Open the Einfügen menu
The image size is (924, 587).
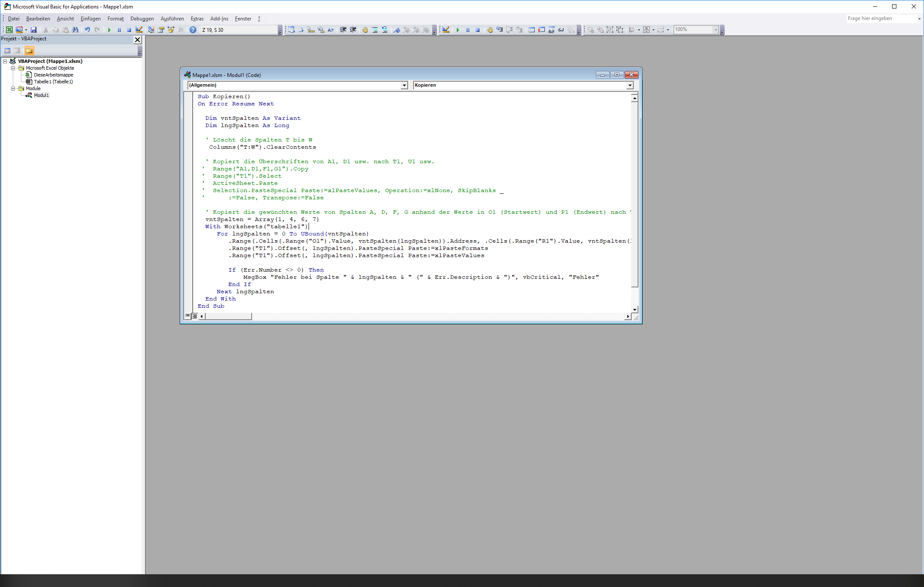coord(91,19)
